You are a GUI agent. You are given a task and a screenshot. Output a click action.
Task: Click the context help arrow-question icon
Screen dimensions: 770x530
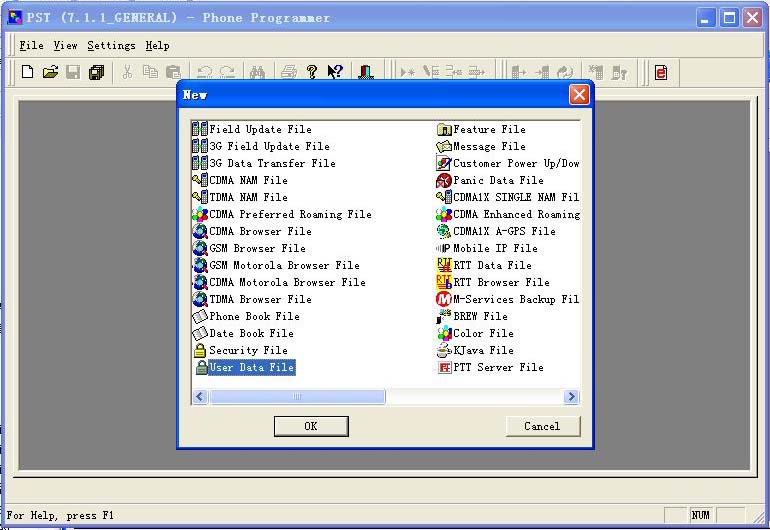[335, 72]
